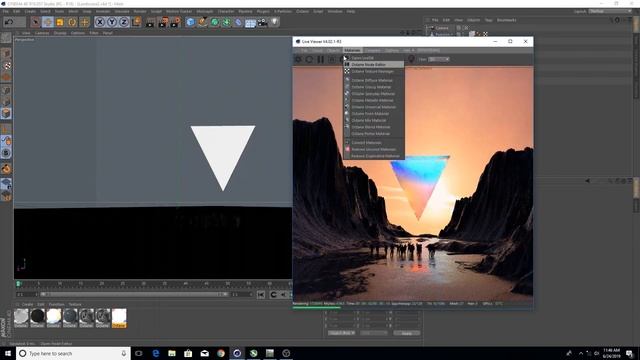640x360 pixels.
Task: Choose Remove Unused Materials menu entry
Action: point(373,149)
